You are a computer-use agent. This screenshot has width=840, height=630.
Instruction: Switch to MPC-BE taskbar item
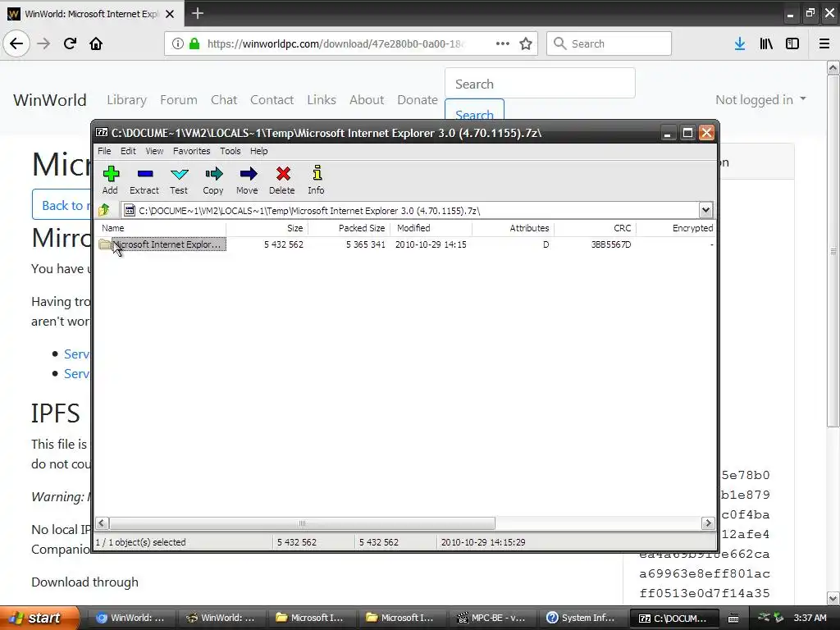point(492,618)
